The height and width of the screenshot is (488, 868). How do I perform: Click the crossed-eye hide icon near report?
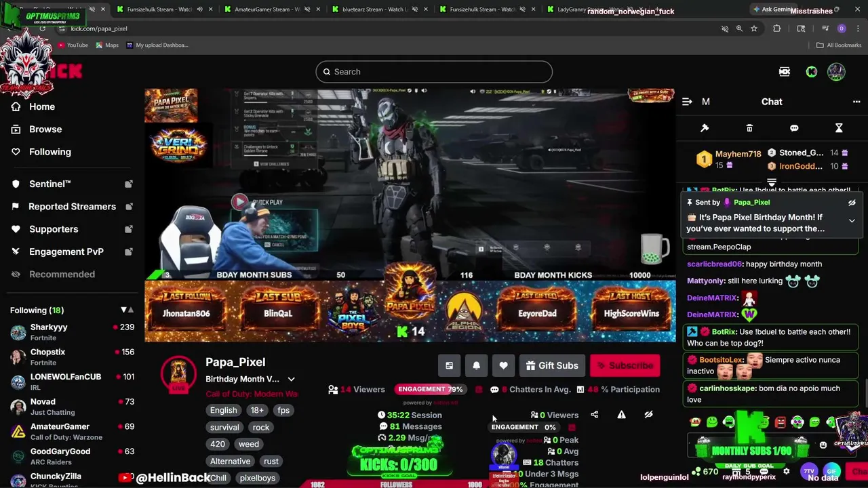pos(648,415)
